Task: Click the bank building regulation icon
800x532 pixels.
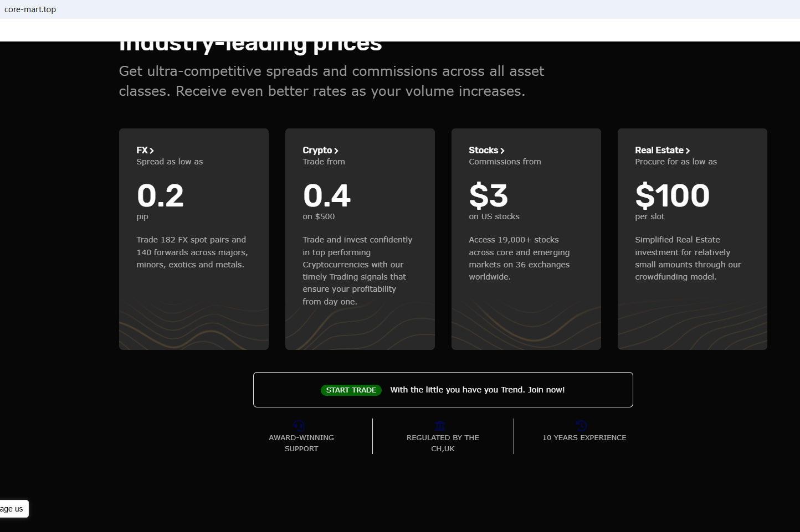Action: click(440, 425)
